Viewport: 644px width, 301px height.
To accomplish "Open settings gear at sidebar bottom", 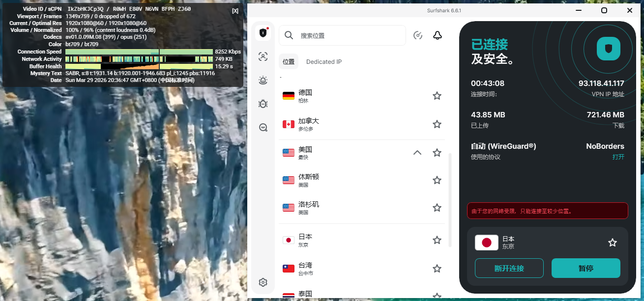I will pos(263,282).
